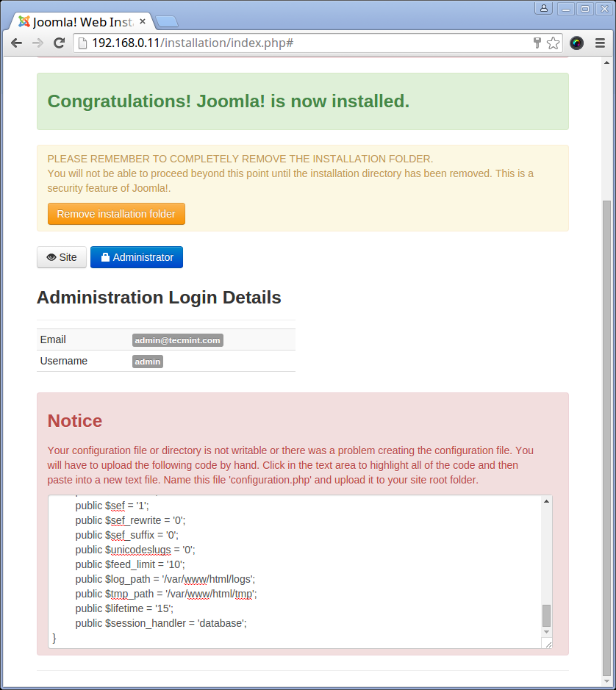This screenshot has width=616, height=690.
Task: Click the text area scrollbar thumb
Action: (x=546, y=615)
